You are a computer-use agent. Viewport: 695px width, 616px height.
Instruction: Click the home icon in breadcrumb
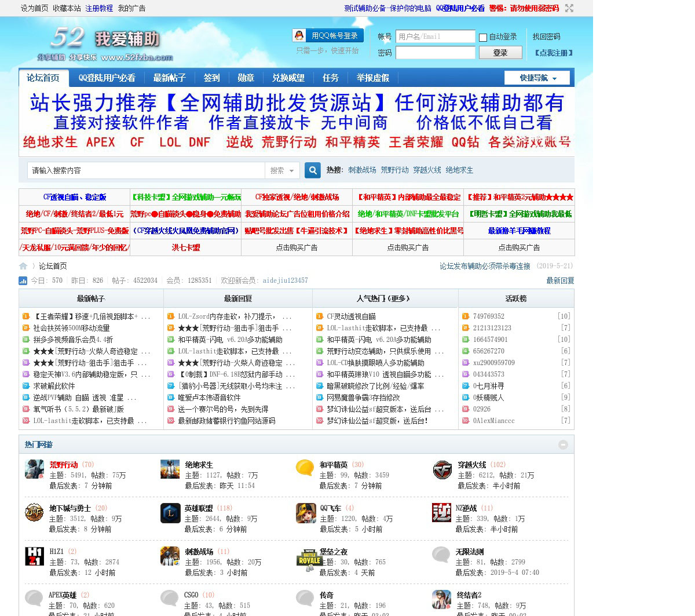click(x=23, y=266)
